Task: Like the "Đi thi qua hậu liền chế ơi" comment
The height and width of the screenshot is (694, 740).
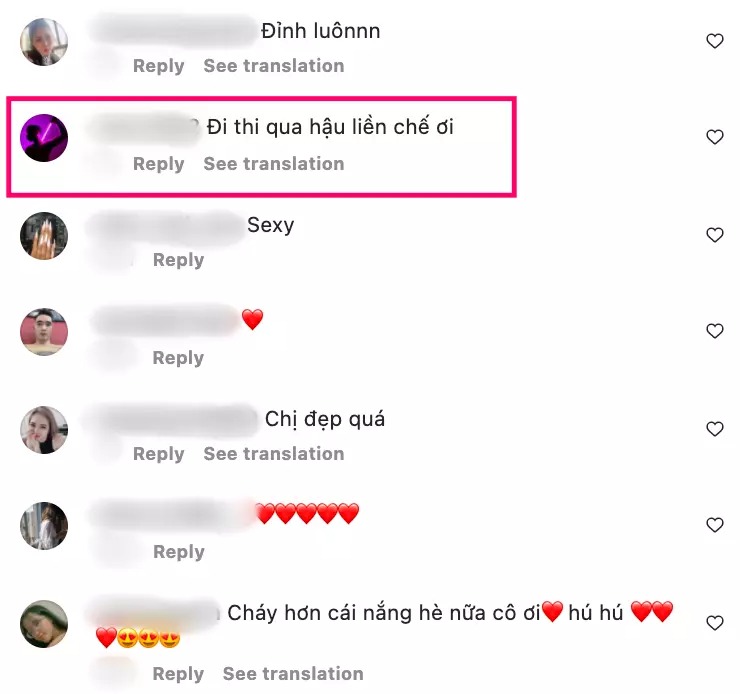Action: click(x=715, y=137)
